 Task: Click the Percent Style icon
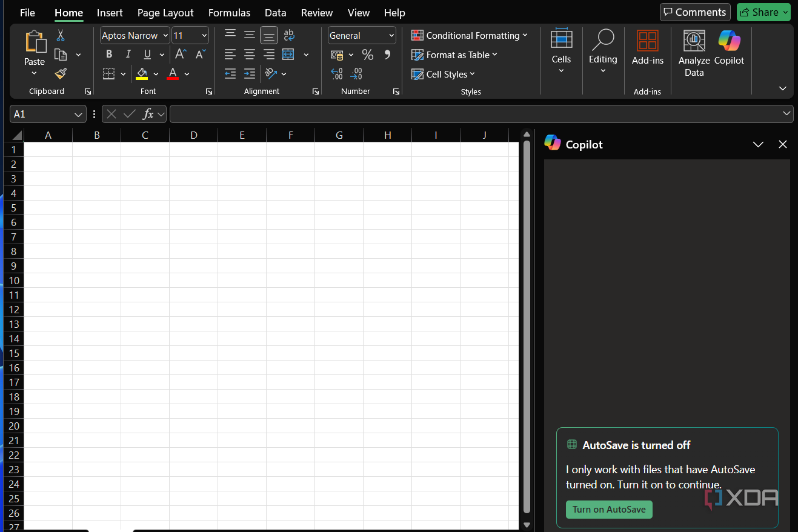point(368,55)
